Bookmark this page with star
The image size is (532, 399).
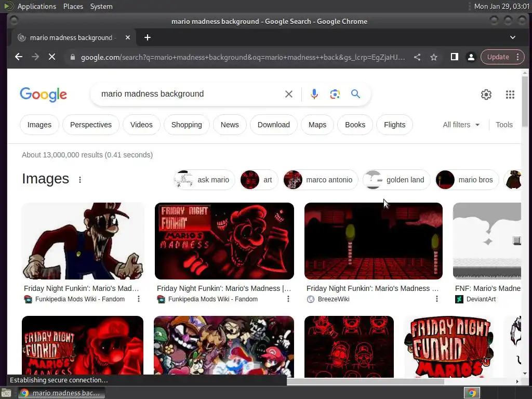[434, 57]
